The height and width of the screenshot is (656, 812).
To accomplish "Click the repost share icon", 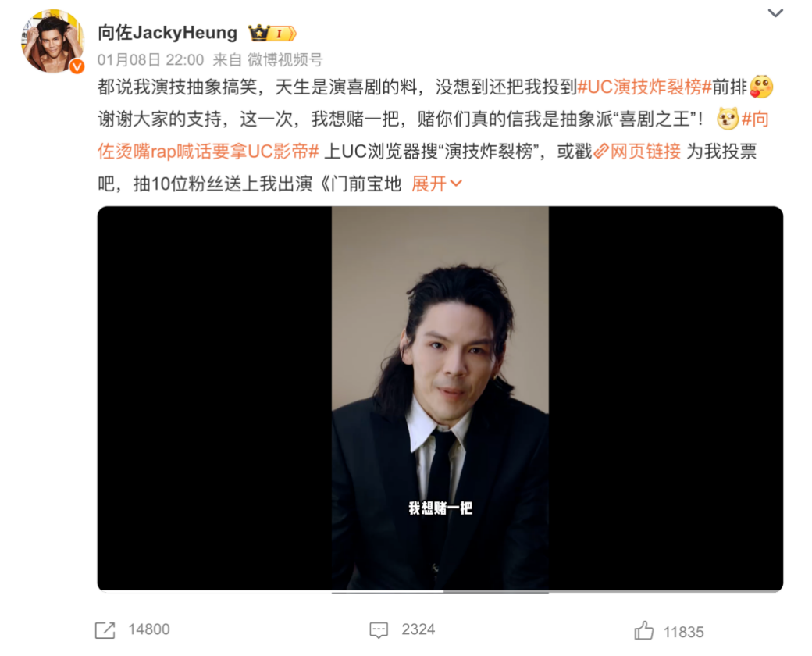I will click(105, 630).
